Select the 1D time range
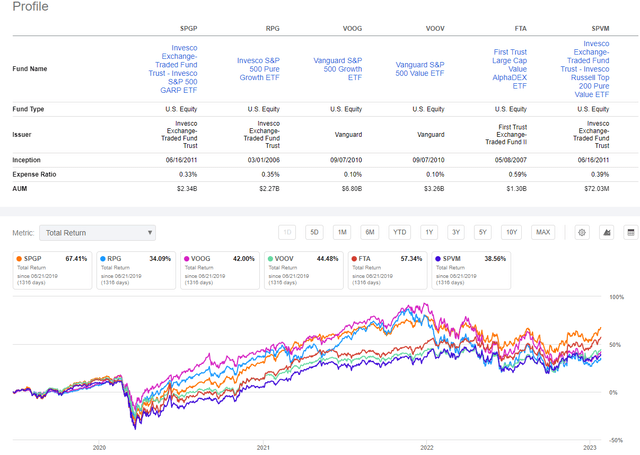Image resolution: width=640 pixels, height=455 pixels. click(287, 232)
